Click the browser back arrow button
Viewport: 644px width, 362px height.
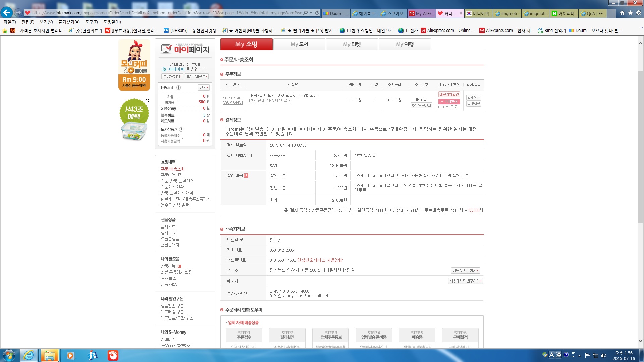7,13
